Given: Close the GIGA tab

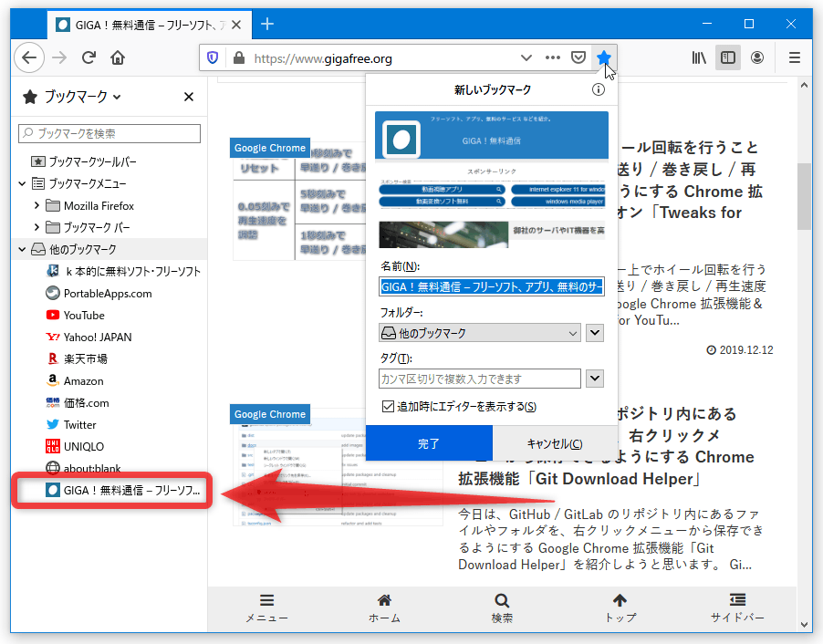Looking at the screenshot, I should pos(236,25).
